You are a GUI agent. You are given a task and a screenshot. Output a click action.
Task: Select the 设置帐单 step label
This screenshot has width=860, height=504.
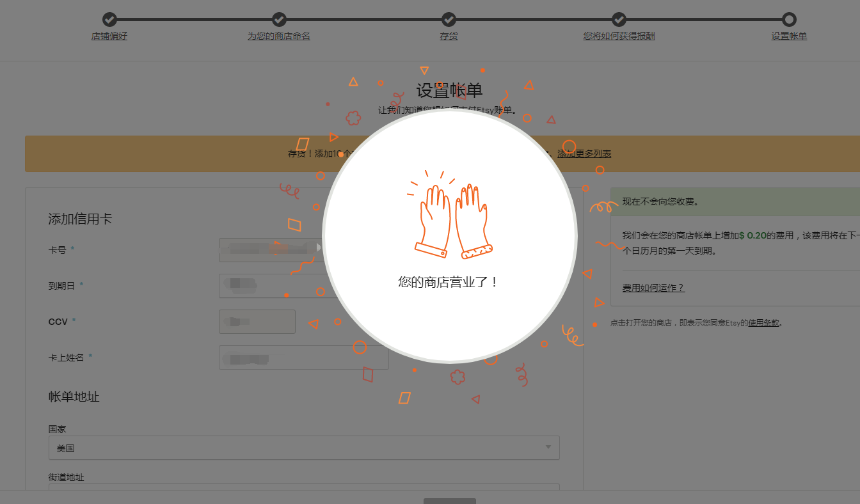pos(789,36)
